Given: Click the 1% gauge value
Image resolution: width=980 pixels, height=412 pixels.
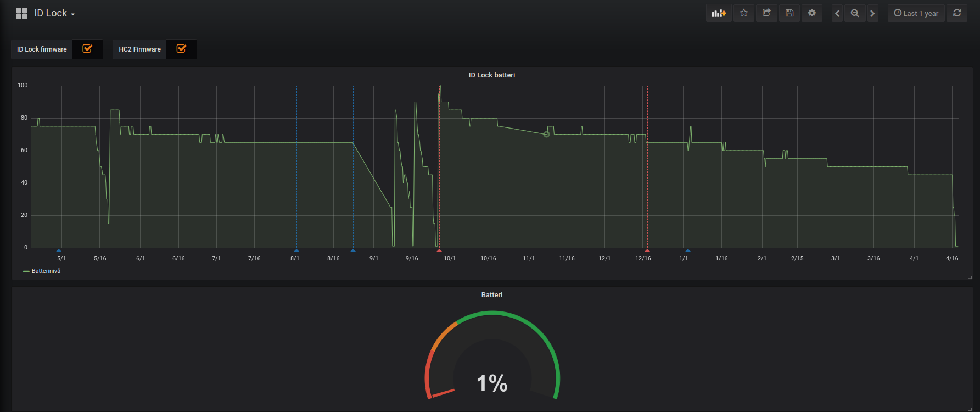Looking at the screenshot, I should point(492,383).
